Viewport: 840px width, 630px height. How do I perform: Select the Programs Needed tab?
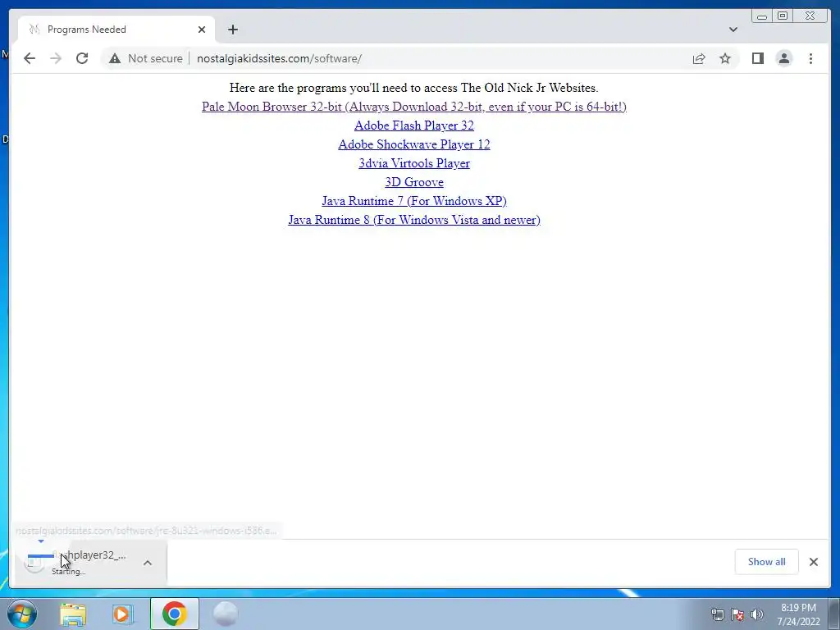pos(116,30)
